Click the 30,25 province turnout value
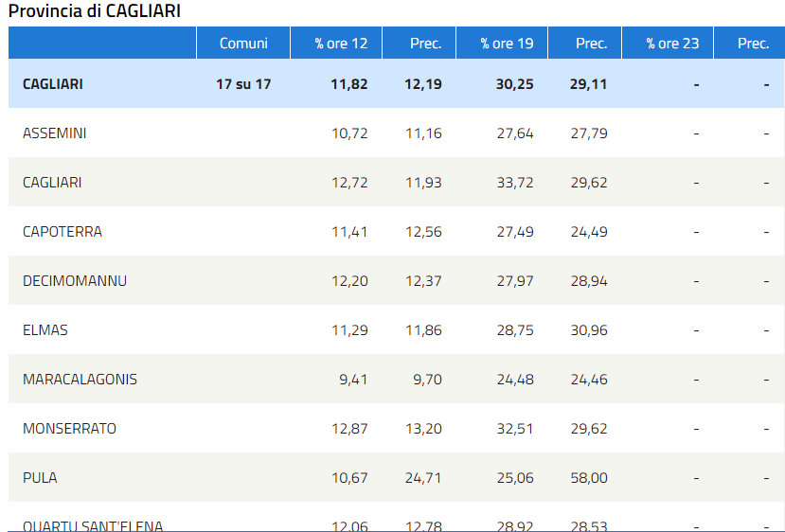 (x=515, y=84)
